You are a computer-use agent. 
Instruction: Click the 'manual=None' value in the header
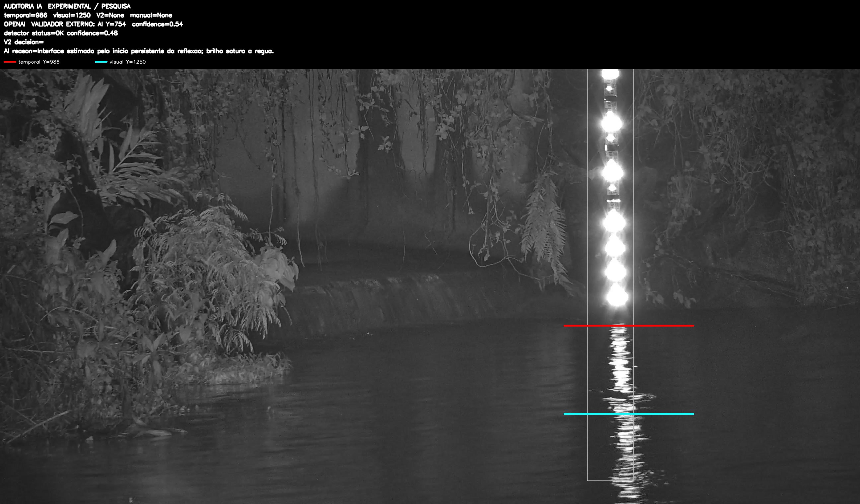(x=151, y=15)
